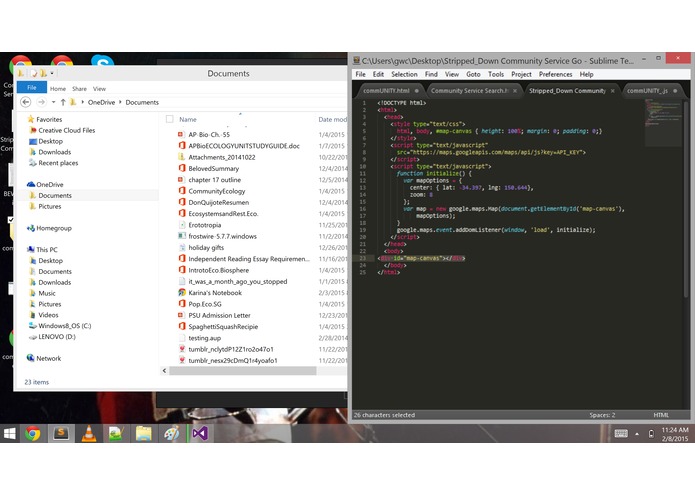Open Sublime Text File menu
Image resolution: width=695 pixels, height=494 pixels.
pyautogui.click(x=360, y=74)
